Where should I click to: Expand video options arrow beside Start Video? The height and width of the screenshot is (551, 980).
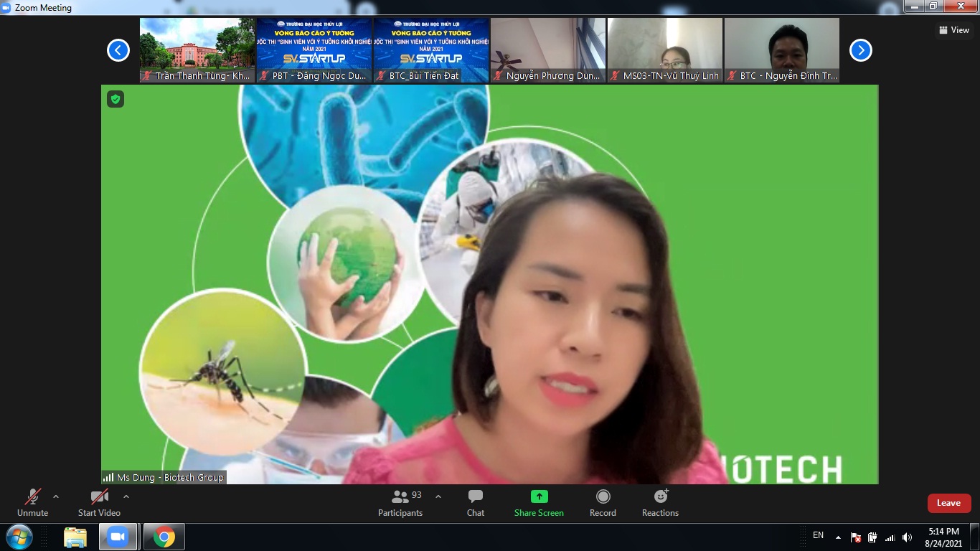(126, 496)
